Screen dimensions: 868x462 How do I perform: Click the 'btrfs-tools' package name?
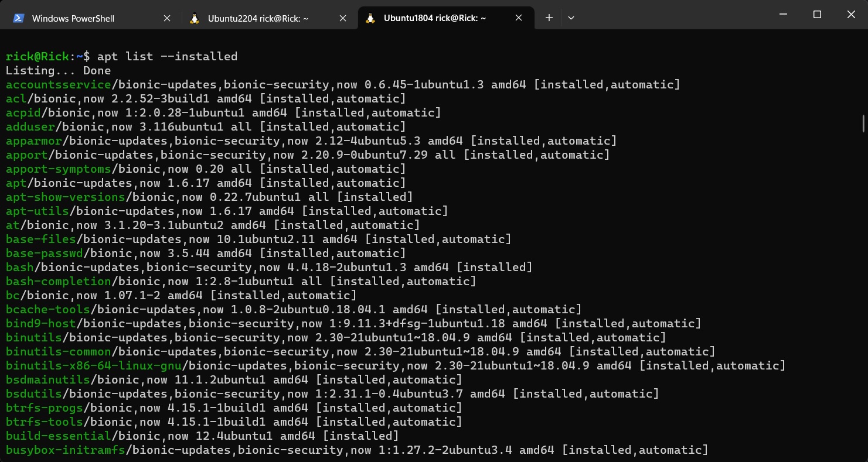(45, 422)
